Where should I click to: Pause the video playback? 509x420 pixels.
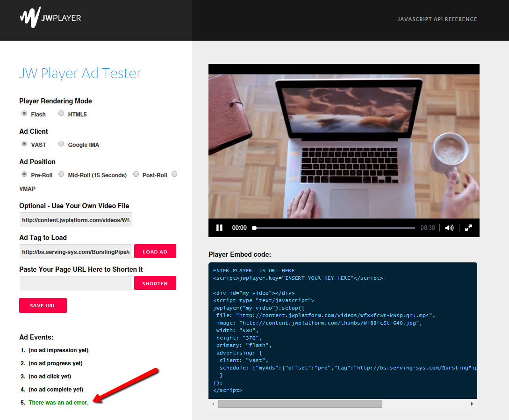pyautogui.click(x=219, y=228)
